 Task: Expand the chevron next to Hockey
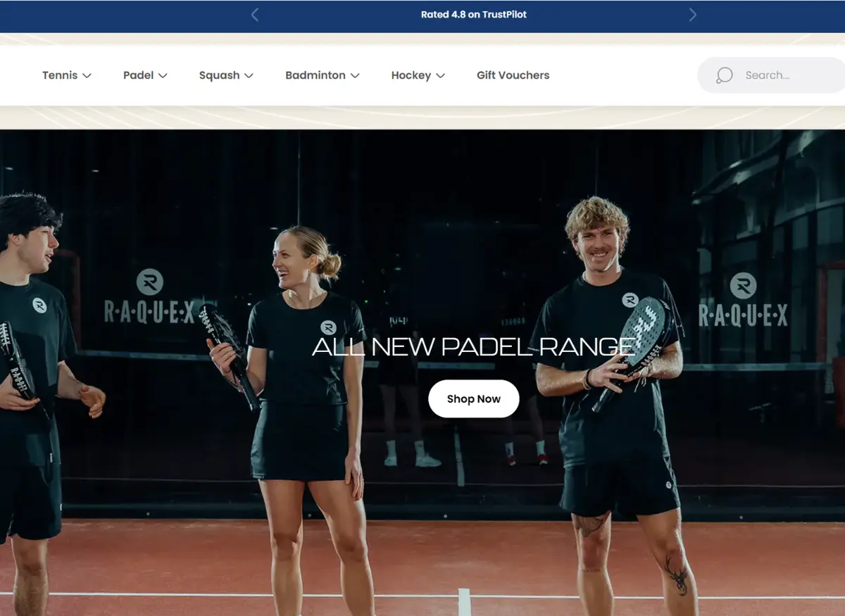coord(441,76)
